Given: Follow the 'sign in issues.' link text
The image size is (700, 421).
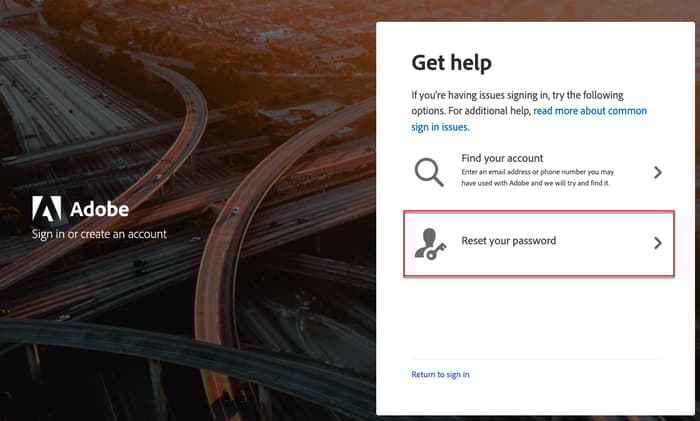Looking at the screenshot, I should click(440, 127).
